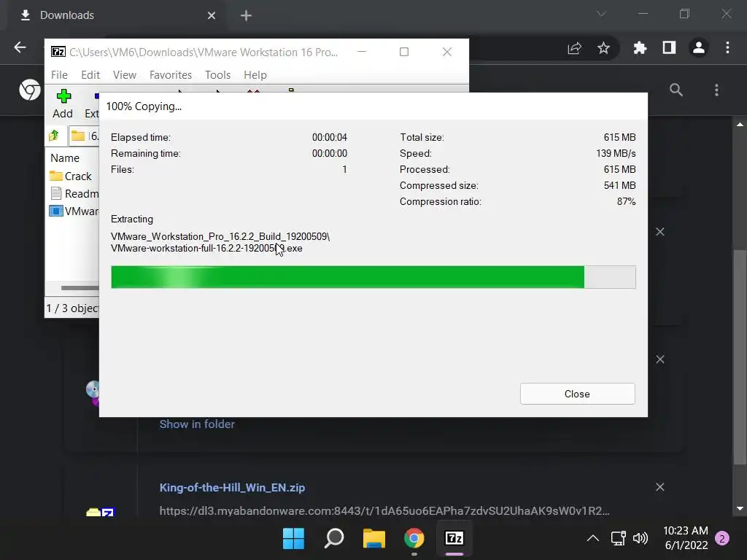Open clock showing 10:23 AM
Image resolution: width=747 pixels, height=560 pixels.
coord(686,538)
